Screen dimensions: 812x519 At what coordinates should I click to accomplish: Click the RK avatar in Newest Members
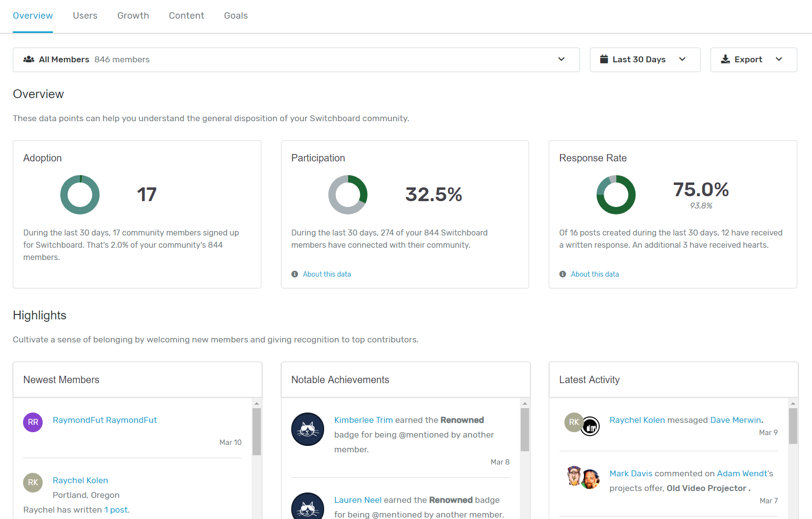click(33, 483)
